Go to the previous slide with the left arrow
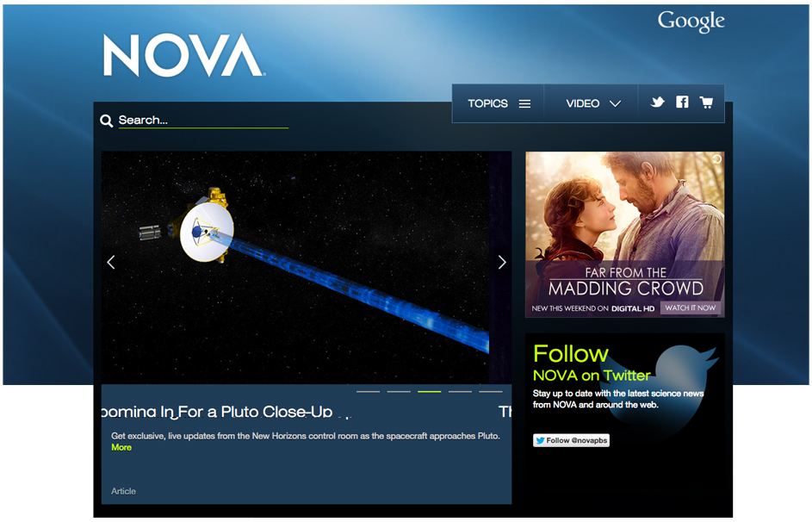Screen dimensions: 812x522 tap(111, 262)
